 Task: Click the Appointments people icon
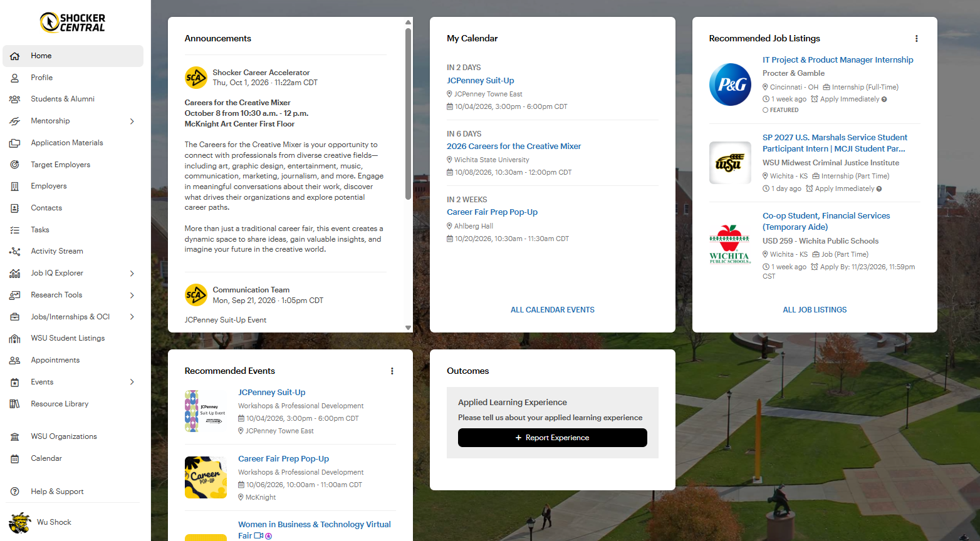pos(15,360)
